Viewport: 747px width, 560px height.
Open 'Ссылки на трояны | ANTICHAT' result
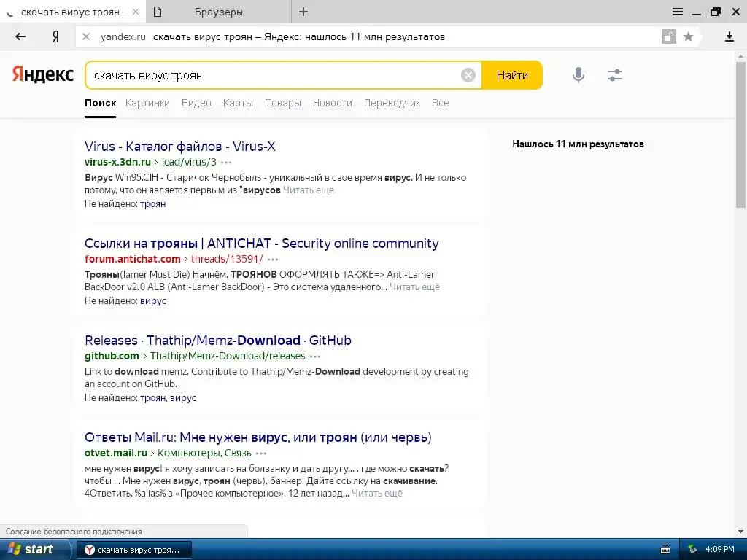click(x=262, y=244)
